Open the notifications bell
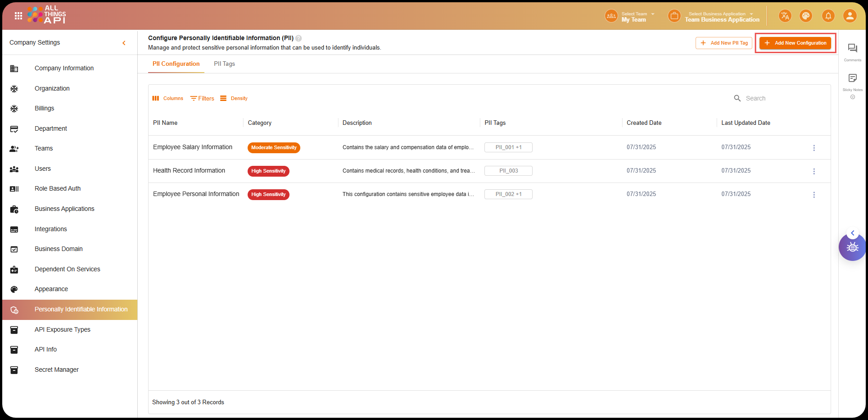The height and width of the screenshot is (420, 868). click(x=828, y=16)
